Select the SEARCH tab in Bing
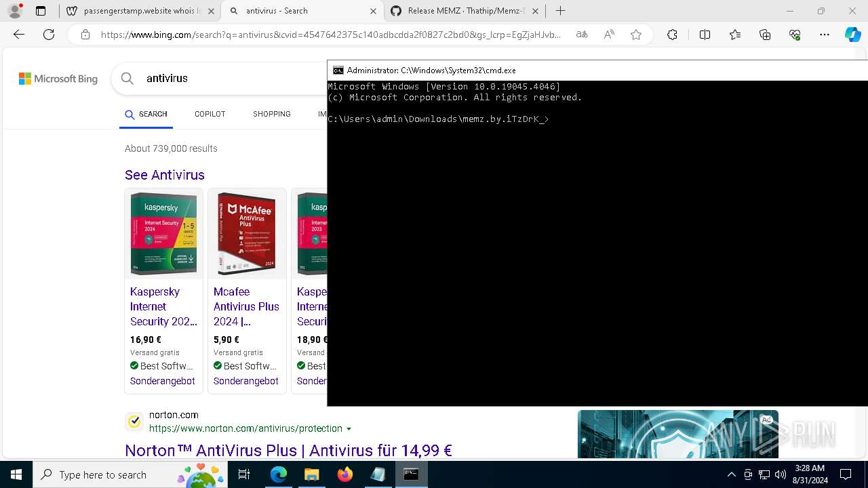 click(x=146, y=114)
